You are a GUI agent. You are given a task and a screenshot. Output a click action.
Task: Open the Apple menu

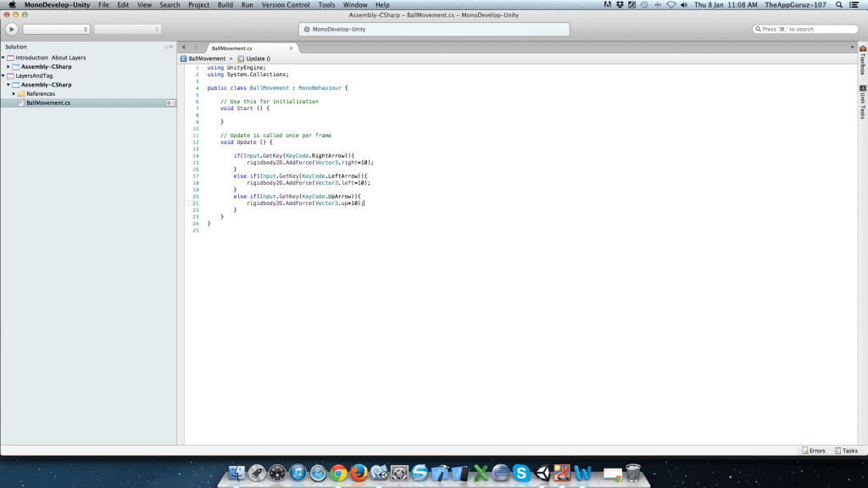(12, 5)
